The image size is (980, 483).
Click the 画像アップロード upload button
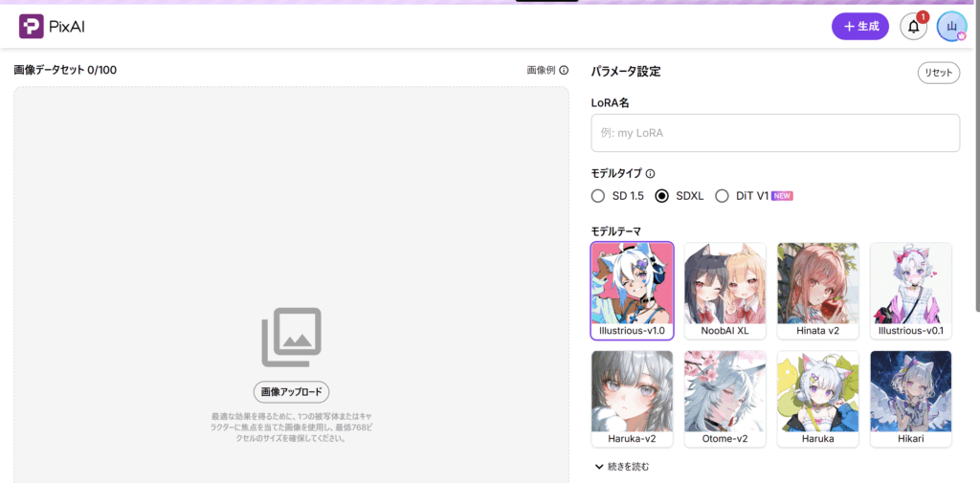click(291, 392)
